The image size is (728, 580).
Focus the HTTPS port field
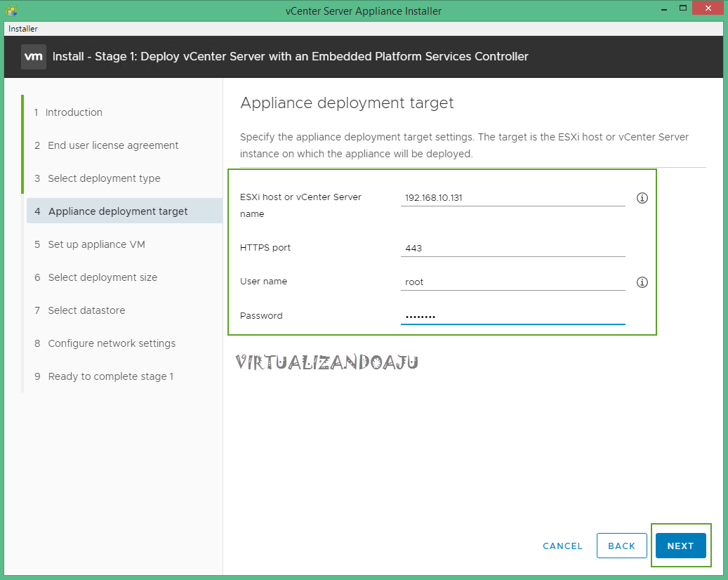pyautogui.click(x=512, y=248)
